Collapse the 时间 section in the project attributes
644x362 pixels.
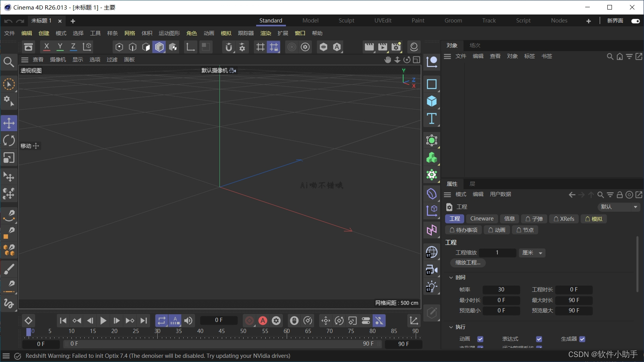coord(451,277)
